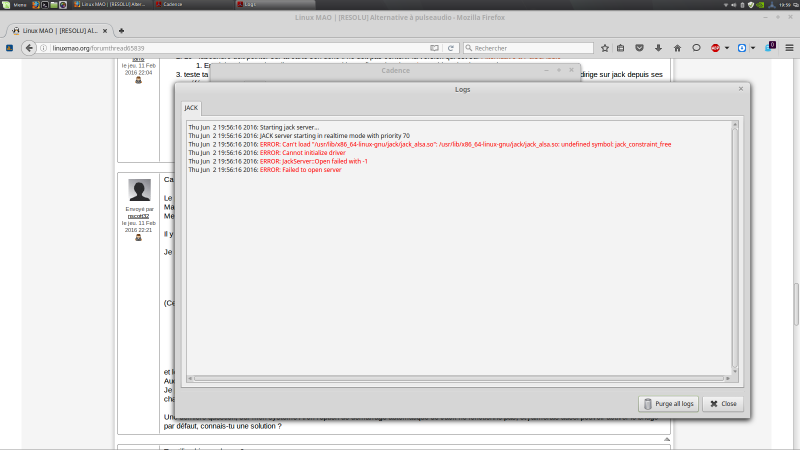Open the forum poster username link under avatar
Image resolution: width=800 pixels, height=450 pixels.
coord(138,216)
